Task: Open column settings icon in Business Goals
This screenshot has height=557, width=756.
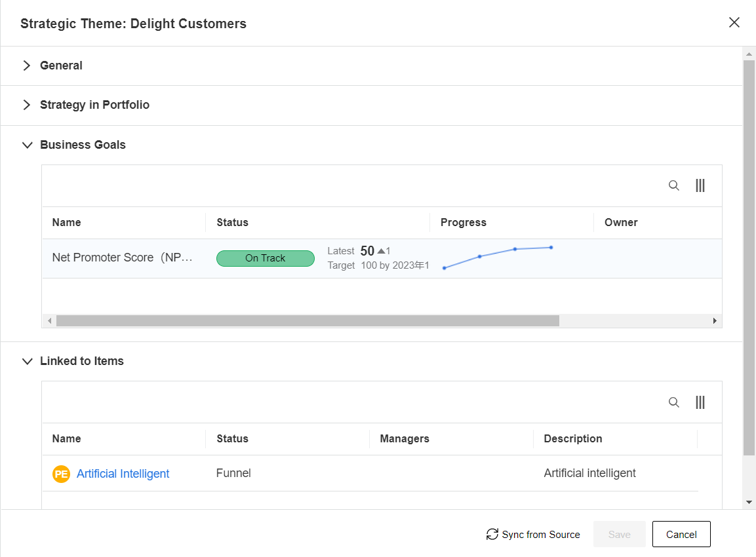Action: click(x=700, y=185)
